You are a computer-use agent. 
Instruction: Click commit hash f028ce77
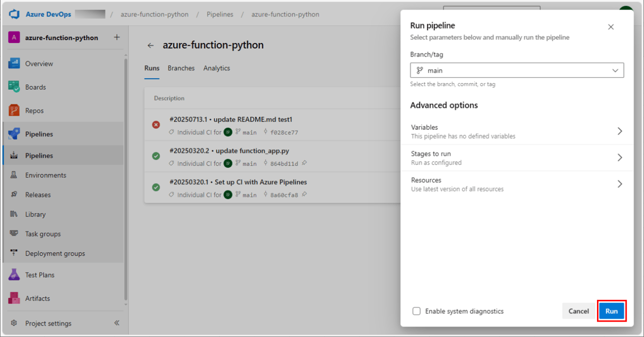284,133
